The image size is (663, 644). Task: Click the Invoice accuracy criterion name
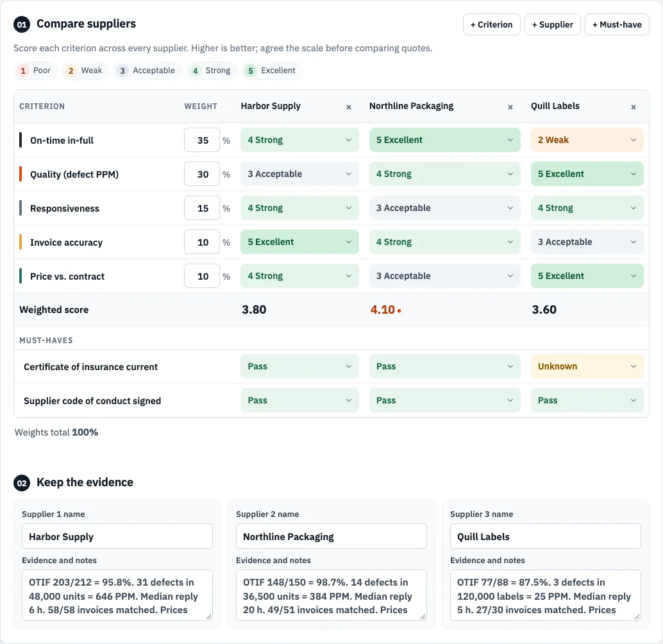[67, 242]
